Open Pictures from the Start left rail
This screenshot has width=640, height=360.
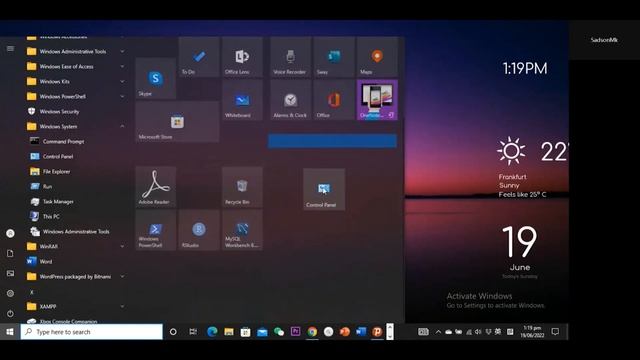tap(10, 273)
